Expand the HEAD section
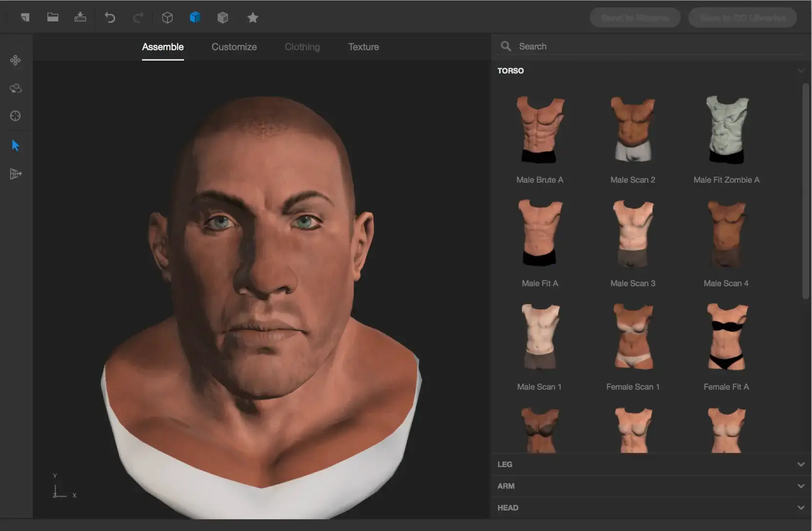Screen dimensions: 812x531 coord(800,508)
